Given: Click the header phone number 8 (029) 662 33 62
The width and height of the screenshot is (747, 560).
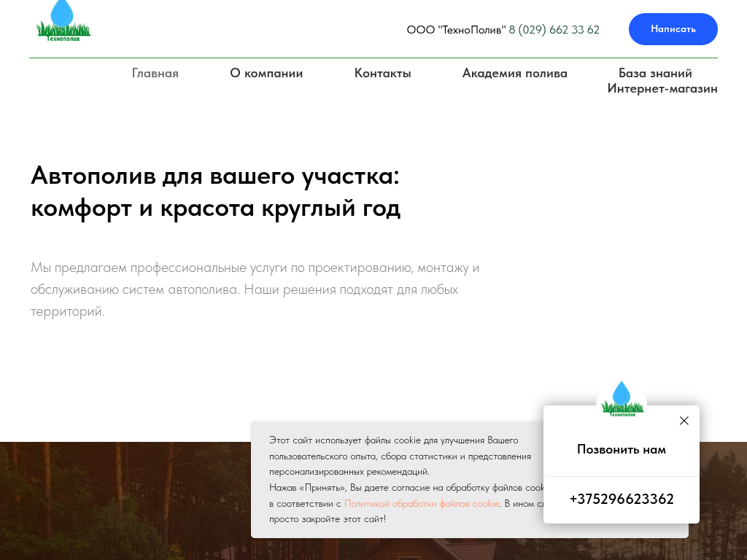Looking at the screenshot, I should click(x=554, y=30).
